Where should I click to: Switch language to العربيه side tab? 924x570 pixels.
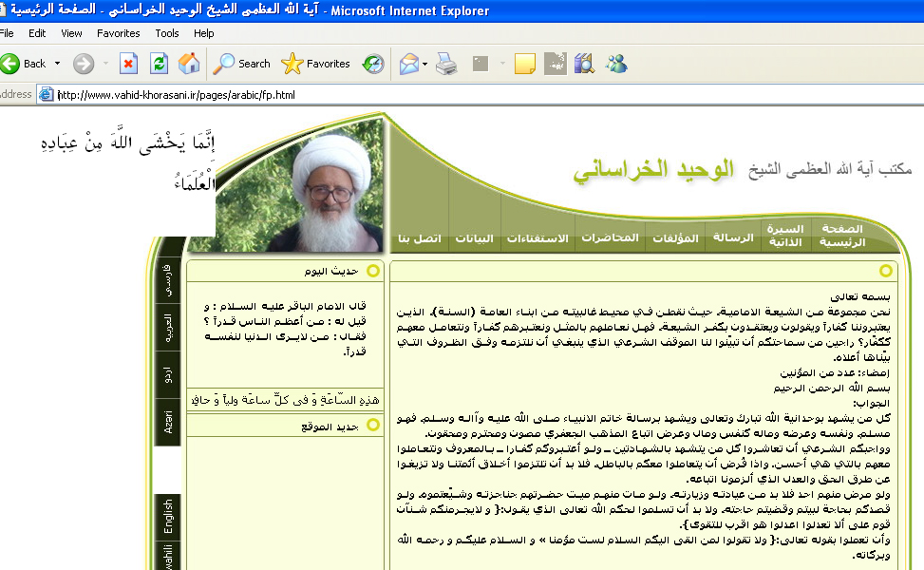tap(168, 327)
